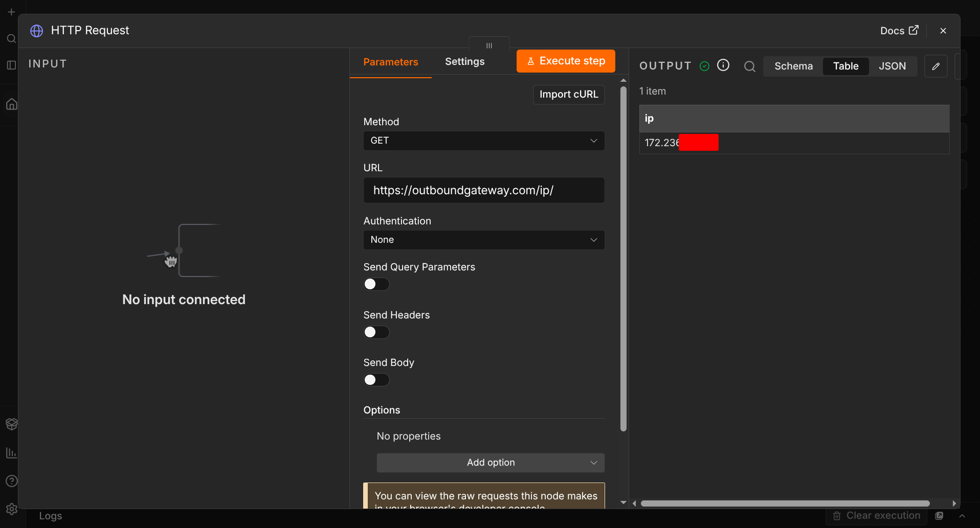Viewport: 980px width, 528px height.
Task: Click the 172.236 ip value cell
Action: click(x=794, y=143)
